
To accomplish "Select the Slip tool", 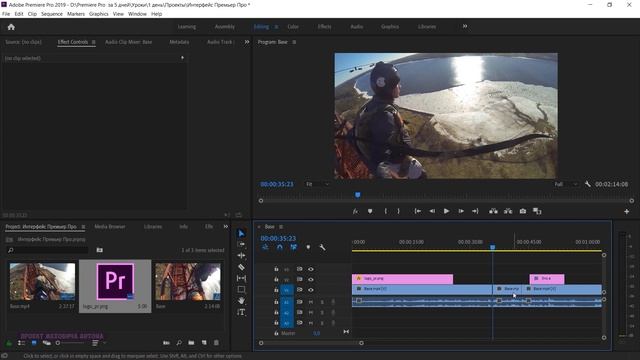I will point(241,278).
